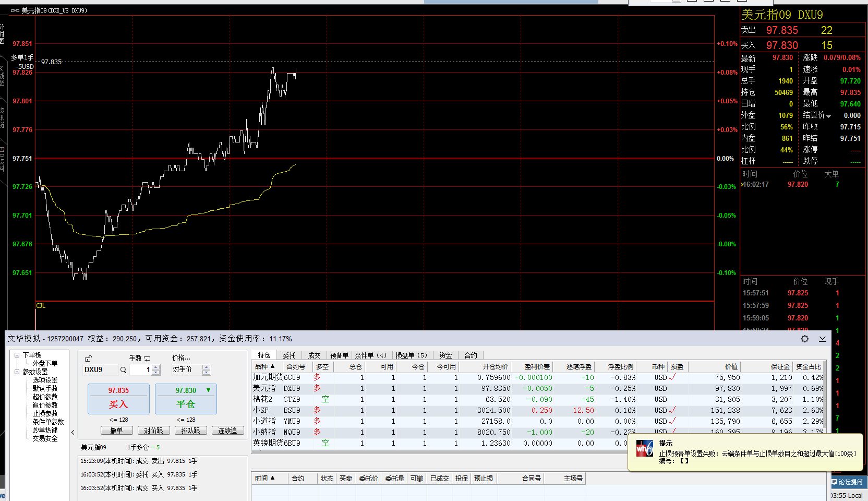Click the padlock icon above DXU9 field
Viewport: 868px width, 501px height.
(x=88, y=359)
